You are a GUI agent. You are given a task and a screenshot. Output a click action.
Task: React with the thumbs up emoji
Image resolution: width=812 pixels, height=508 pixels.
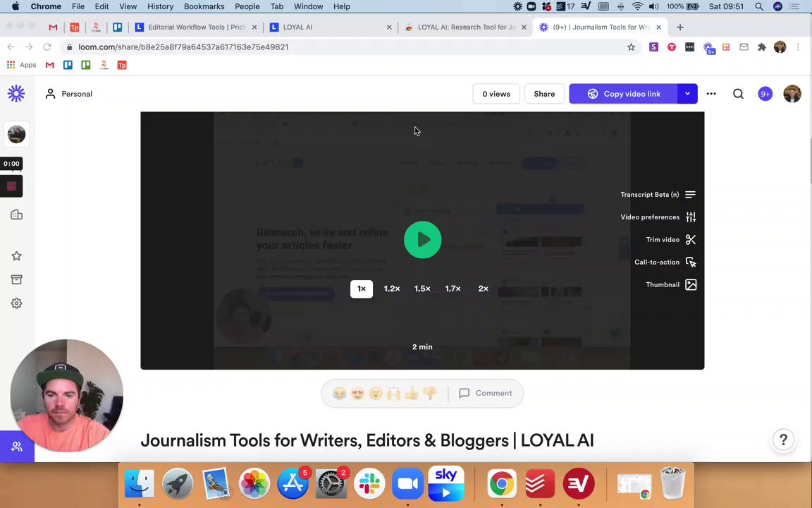tap(412, 394)
